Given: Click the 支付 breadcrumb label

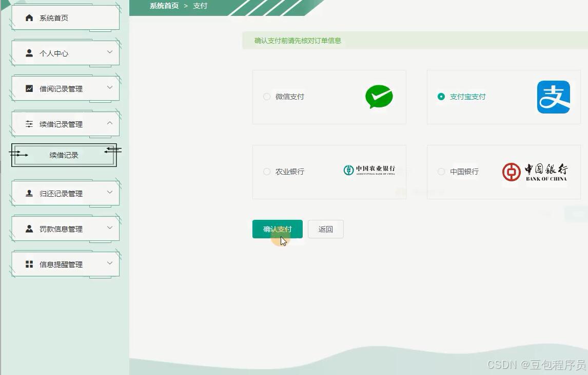Looking at the screenshot, I should tap(200, 6).
